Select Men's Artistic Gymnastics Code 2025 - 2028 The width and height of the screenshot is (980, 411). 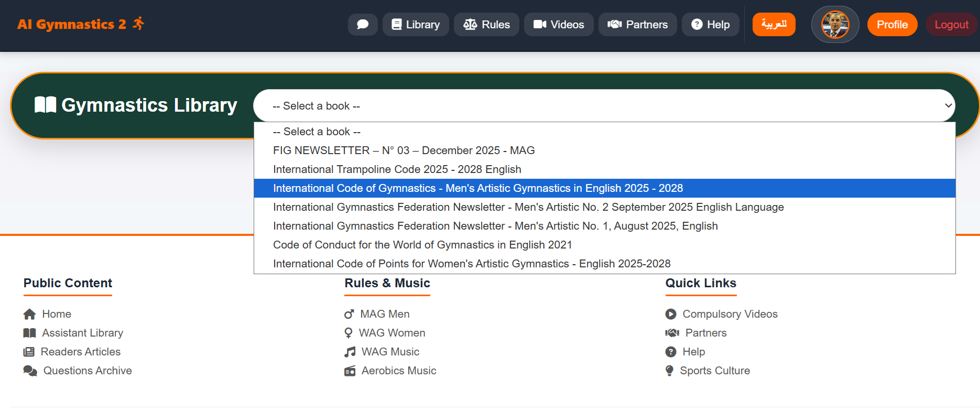coord(605,188)
